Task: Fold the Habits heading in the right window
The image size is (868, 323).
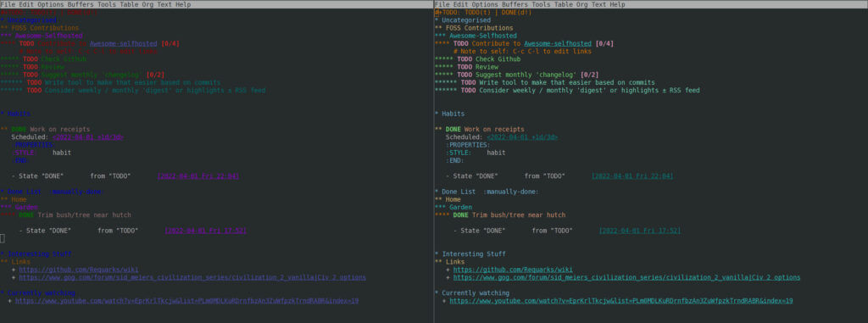Action: pyautogui.click(x=449, y=114)
